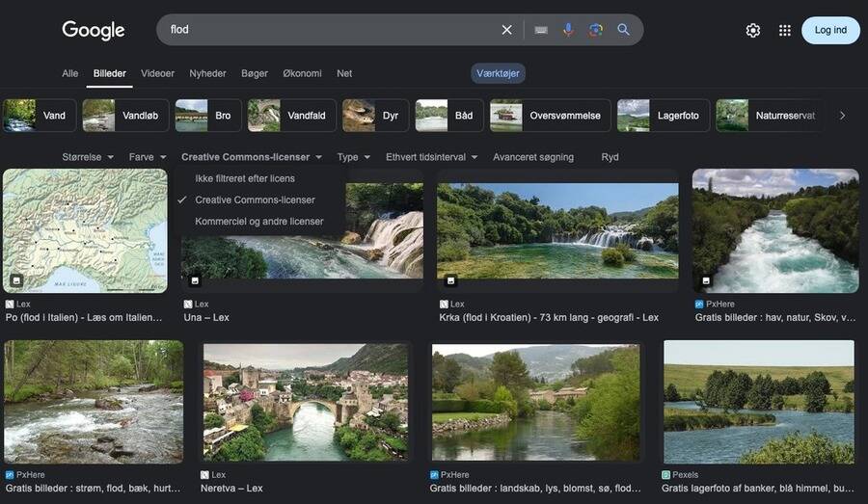This screenshot has height=504, width=868.
Task: Click the magnifying glass search icon
Action: (624, 30)
